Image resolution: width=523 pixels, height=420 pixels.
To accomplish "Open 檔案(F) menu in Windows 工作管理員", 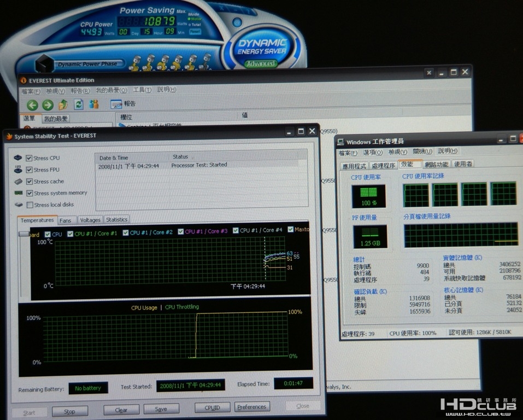I will point(348,153).
